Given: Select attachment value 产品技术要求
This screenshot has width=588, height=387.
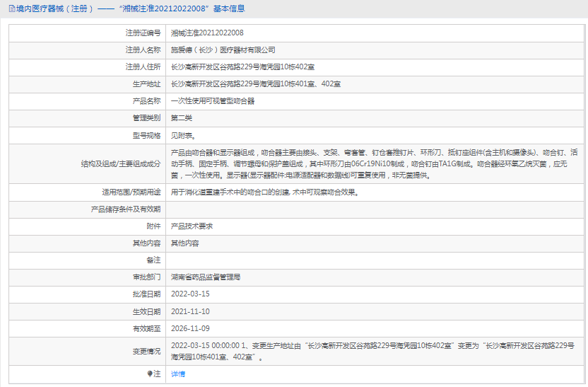Looking at the screenshot, I should [192, 226].
